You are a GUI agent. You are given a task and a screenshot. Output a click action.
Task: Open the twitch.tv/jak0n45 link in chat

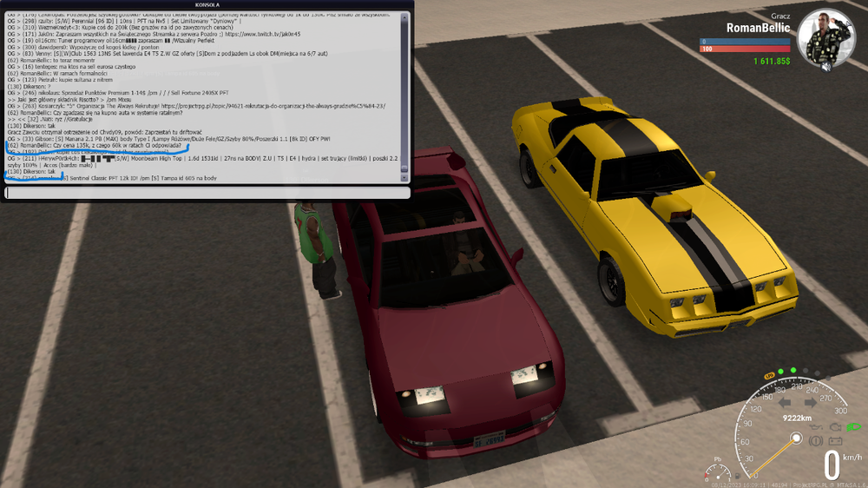(x=263, y=34)
